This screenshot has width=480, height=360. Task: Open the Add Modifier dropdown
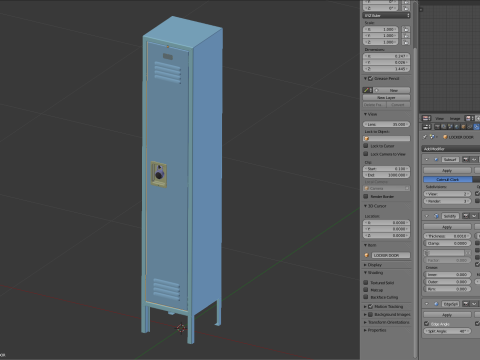(451, 149)
